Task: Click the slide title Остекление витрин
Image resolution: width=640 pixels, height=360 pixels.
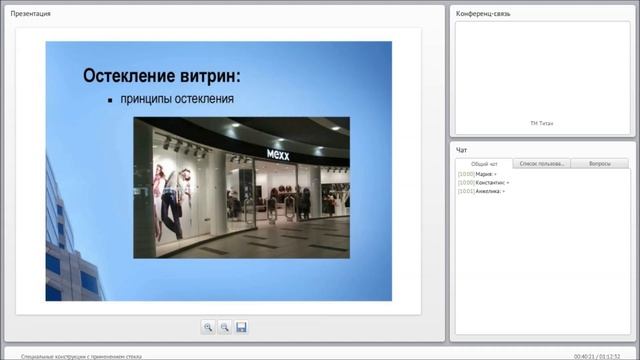Action: [x=162, y=76]
